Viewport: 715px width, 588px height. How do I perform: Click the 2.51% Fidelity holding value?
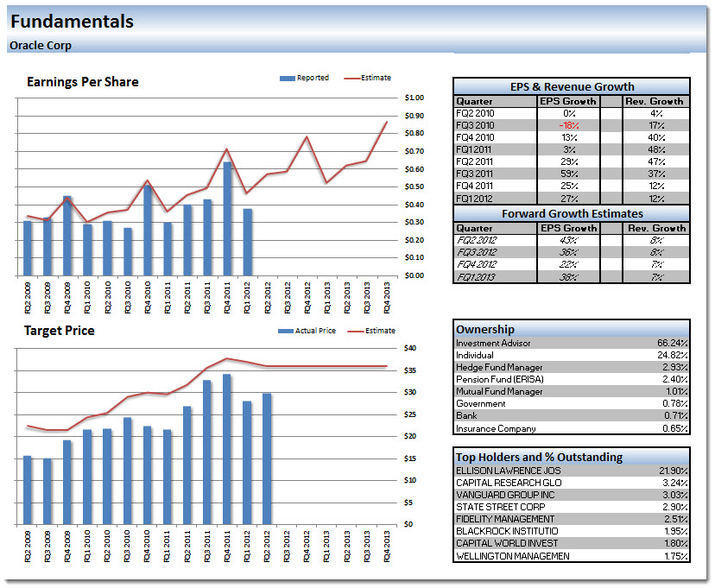pos(676,519)
